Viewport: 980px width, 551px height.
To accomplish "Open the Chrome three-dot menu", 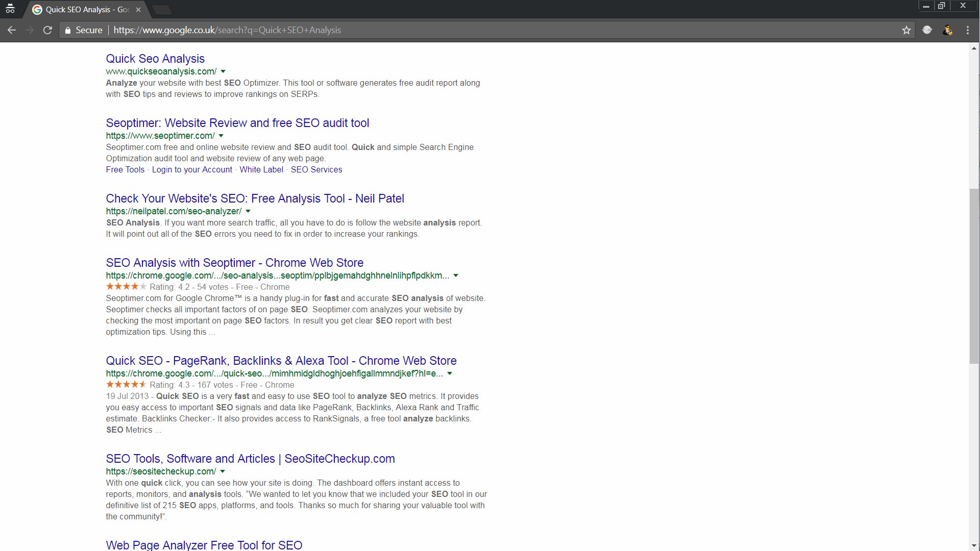I will click(968, 30).
